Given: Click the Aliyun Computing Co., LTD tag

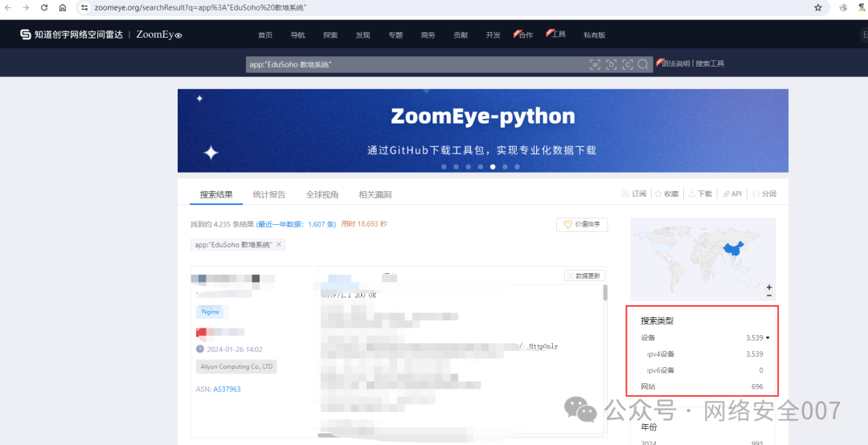Looking at the screenshot, I should (236, 366).
